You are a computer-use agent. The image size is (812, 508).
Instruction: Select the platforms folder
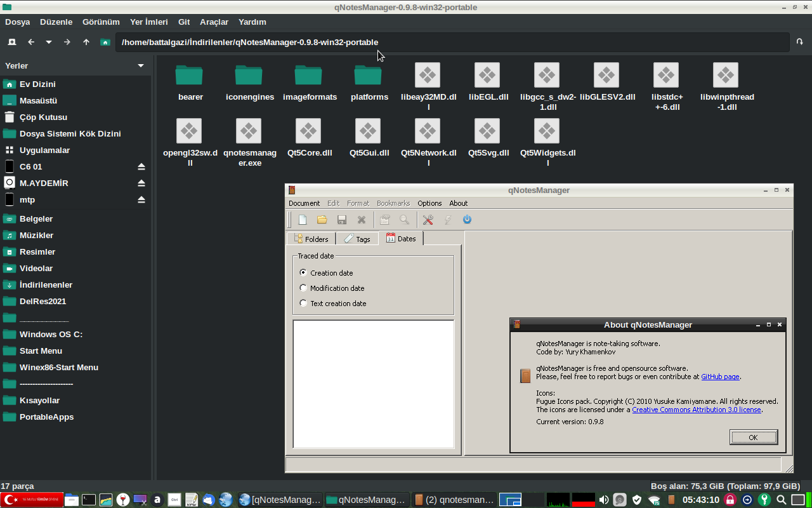pyautogui.click(x=368, y=75)
